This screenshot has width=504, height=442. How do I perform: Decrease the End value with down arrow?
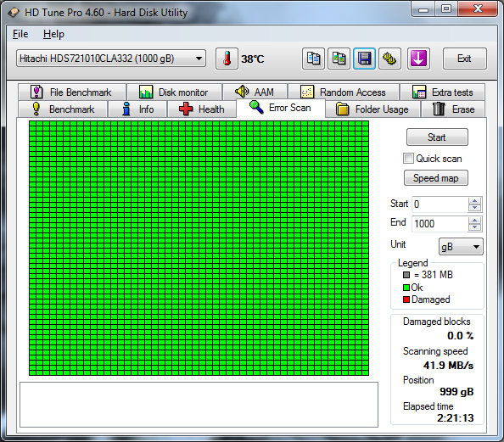pos(474,227)
